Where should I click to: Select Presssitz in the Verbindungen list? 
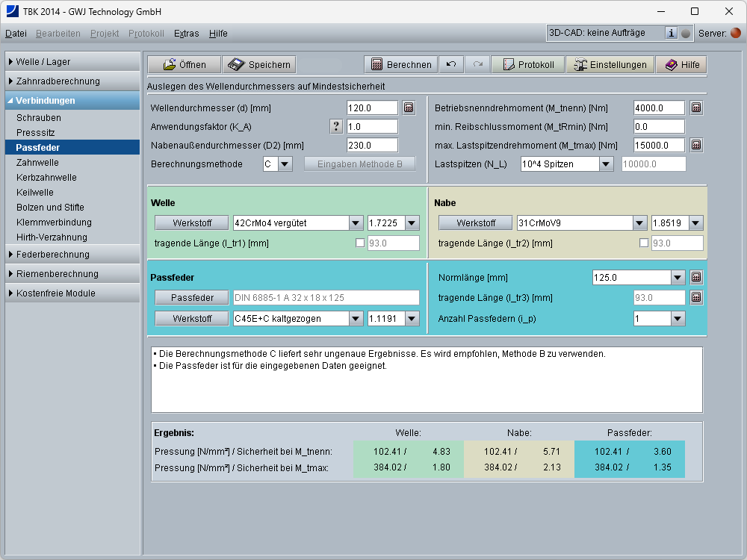36,133
